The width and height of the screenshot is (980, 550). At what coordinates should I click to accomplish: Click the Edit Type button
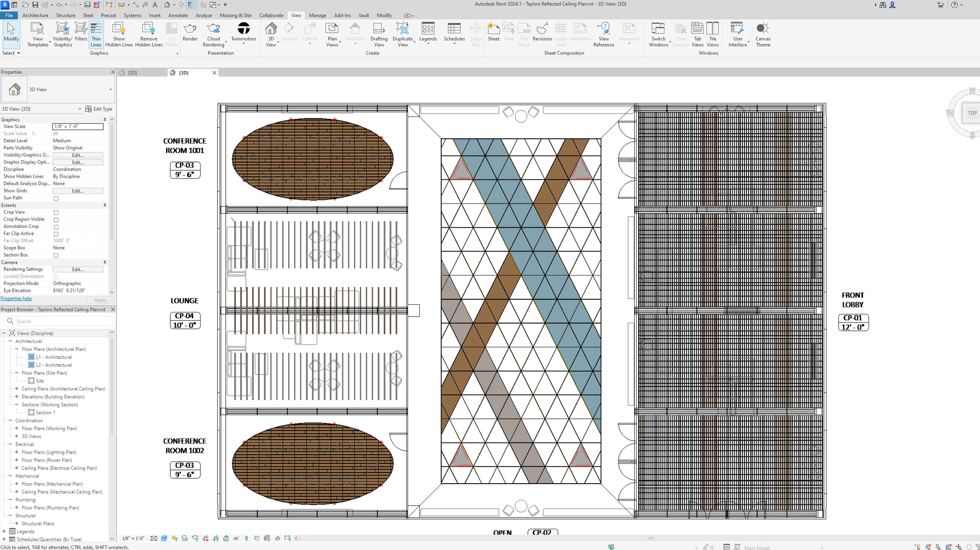pos(99,109)
